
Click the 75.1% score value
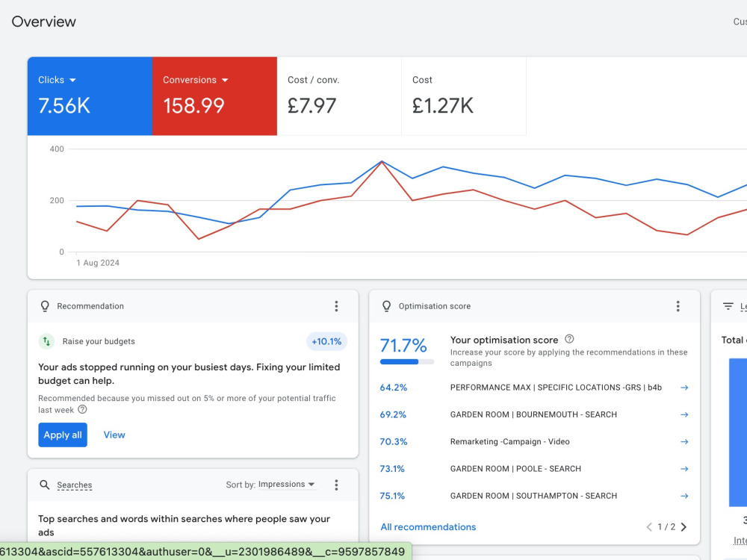click(x=392, y=497)
